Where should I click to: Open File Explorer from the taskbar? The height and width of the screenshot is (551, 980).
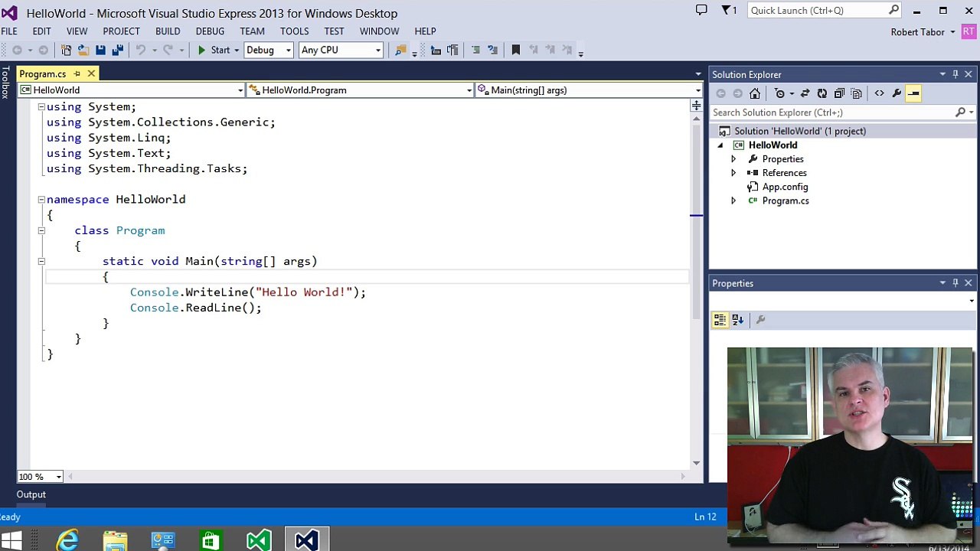[115, 540]
